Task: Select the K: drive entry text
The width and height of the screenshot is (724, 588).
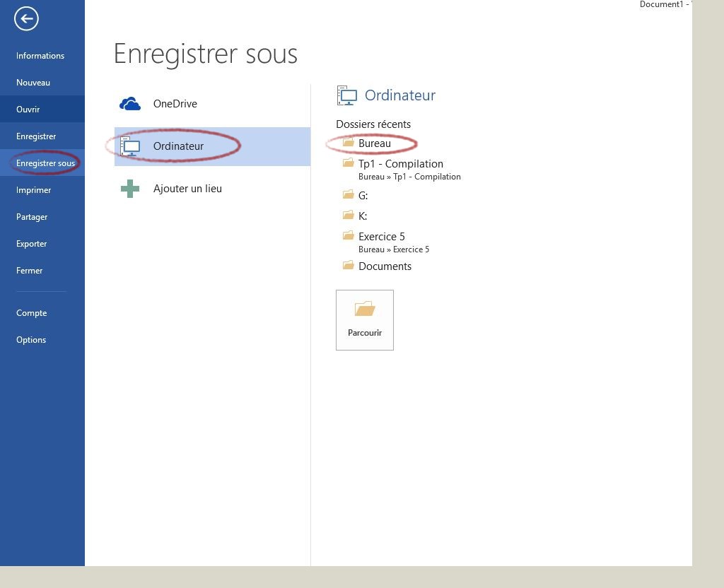Action: coord(363,216)
